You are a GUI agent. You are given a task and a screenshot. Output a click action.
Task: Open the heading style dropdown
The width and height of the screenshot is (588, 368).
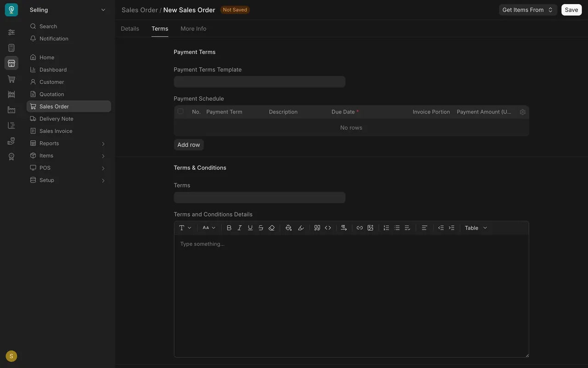pyautogui.click(x=185, y=228)
